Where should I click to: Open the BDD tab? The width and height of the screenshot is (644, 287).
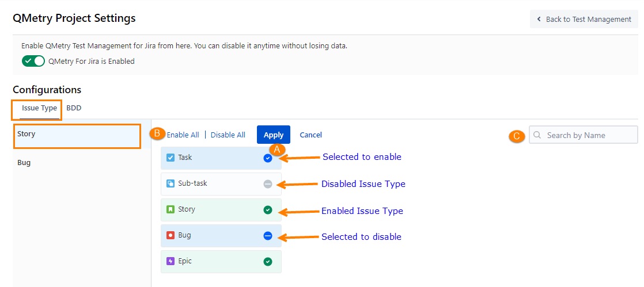[74, 108]
